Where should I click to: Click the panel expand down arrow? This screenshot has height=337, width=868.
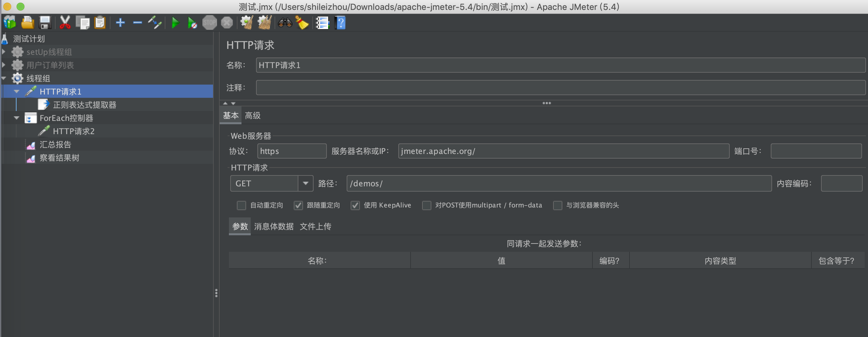tap(233, 103)
